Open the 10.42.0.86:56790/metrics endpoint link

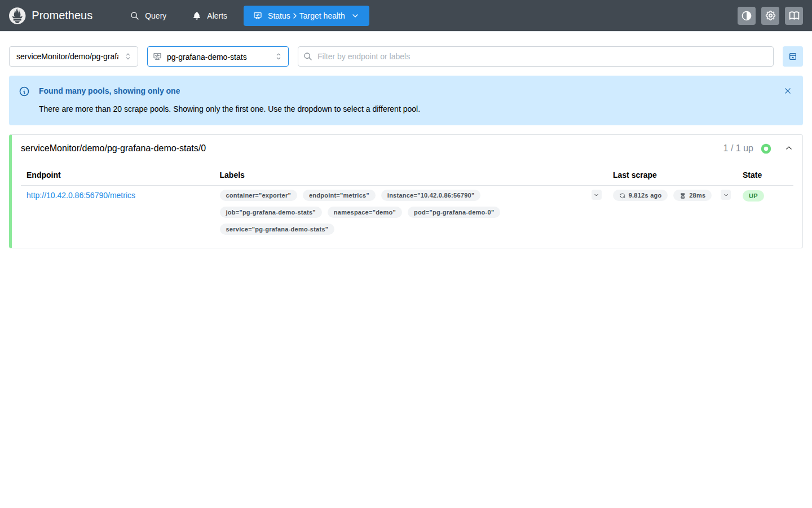[81, 195]
